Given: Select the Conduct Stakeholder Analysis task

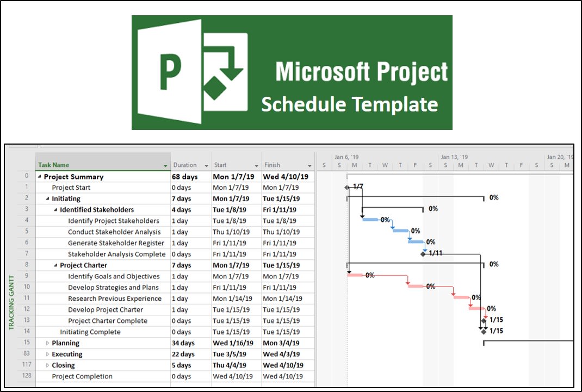Looking at the screenshot, I should [114, 232].
